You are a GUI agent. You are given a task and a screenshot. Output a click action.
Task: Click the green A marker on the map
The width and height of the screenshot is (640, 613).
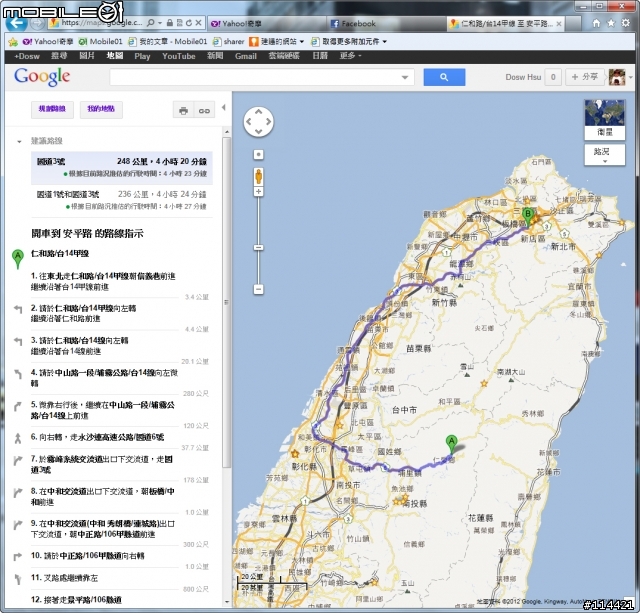pyautogui.click(x=451, y=444)
